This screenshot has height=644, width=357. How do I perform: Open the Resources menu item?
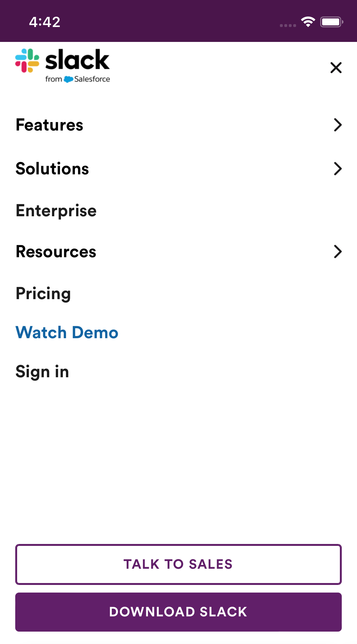(56, 252)
